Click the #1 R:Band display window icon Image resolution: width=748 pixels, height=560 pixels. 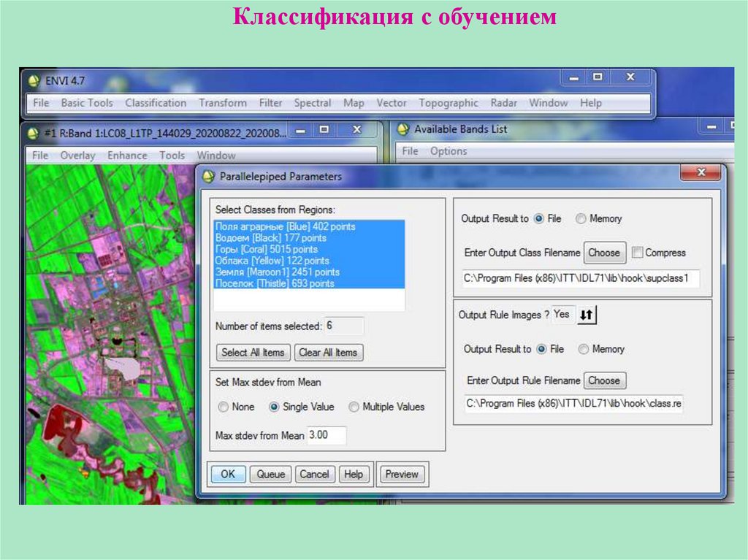point(33,133)
